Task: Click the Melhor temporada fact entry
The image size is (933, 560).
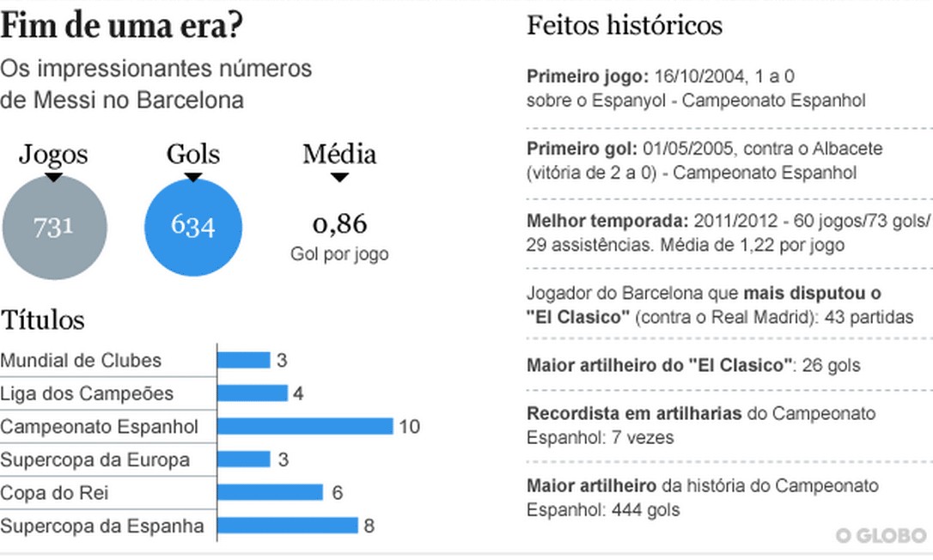Action: [727, 233]
